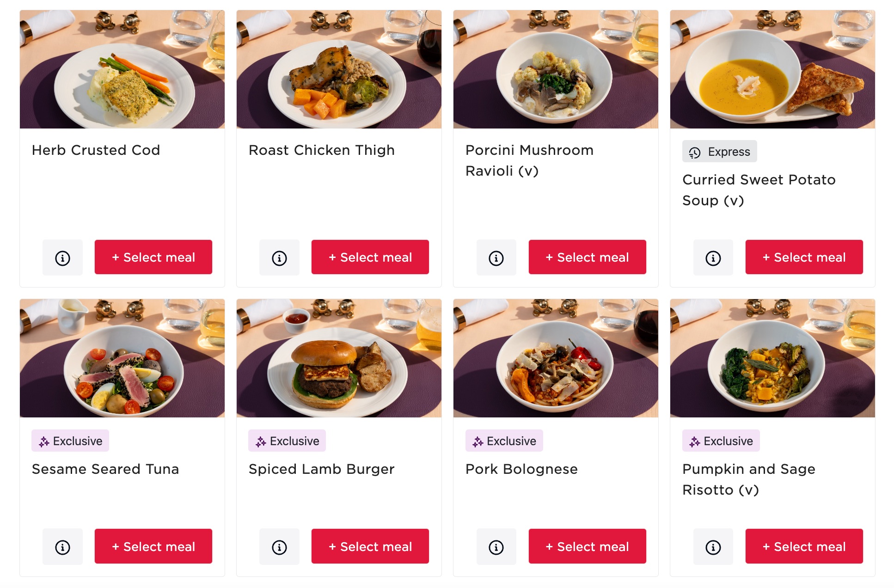Select the Pumpkin and Sage Risotto meal
The width and height of the screenshot is (894, 588).
(x=804, y=546)
